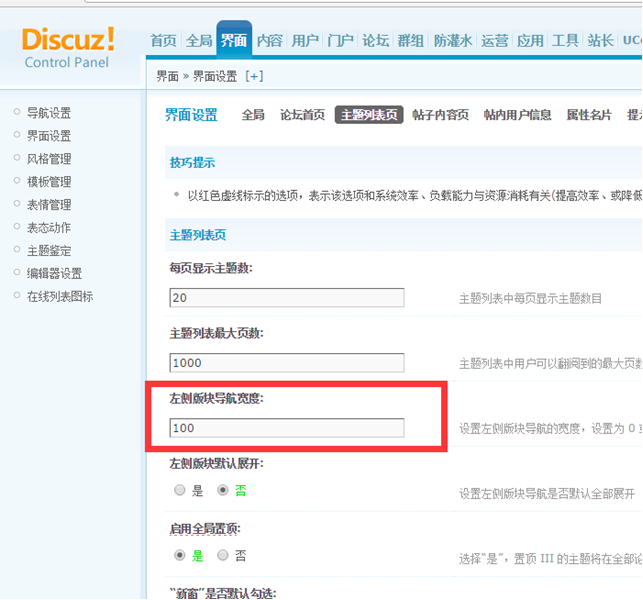643x600 pixels.
Task: Click the 主题列表中每页显示主题数目 hint text
Action: click(x=530, y=299)
